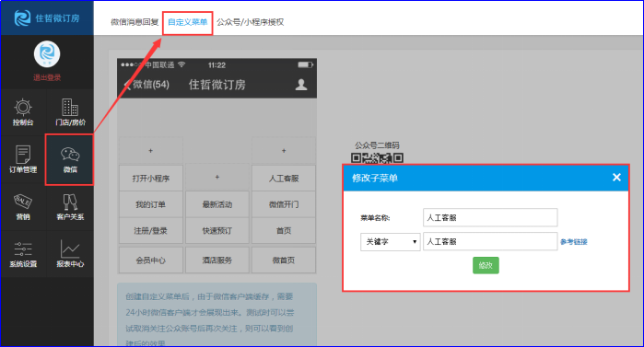This screenshot has height=347, width=644.
Task: Select the 会员中心 main menu
Action: (x=151, y=260)
